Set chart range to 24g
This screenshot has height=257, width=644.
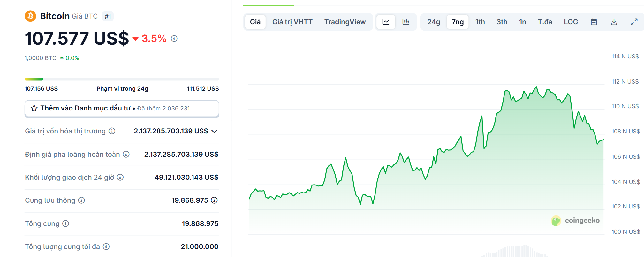pyautogui.click(x=434, y=22)
